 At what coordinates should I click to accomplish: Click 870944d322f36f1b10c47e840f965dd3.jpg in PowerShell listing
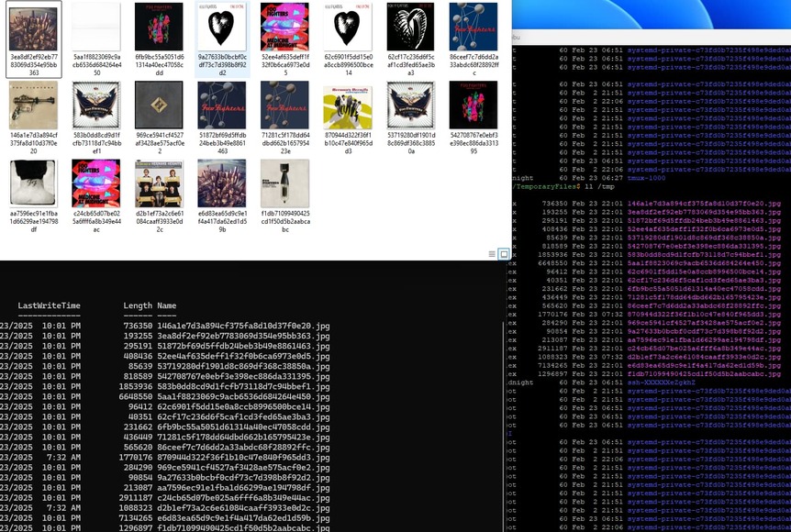coord(243,458)
